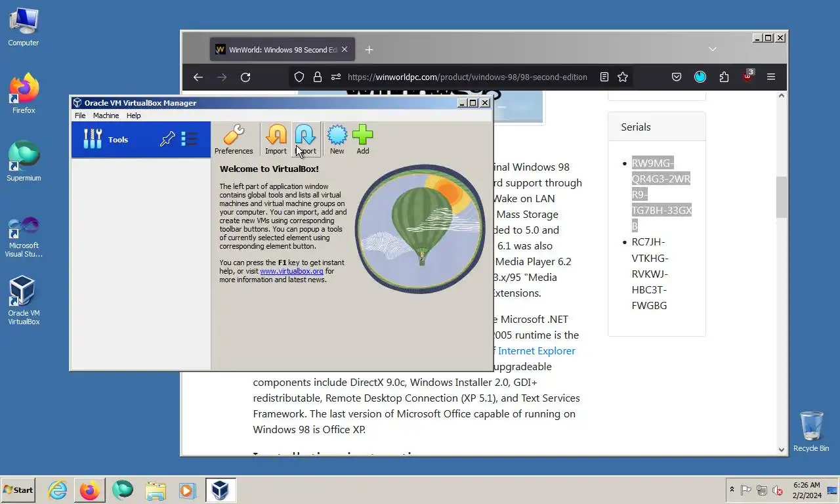The width and height of the screenshot is (840, 504).
Task: Click the RC7JH-VTKHG serial text
Action: (650, 274)
